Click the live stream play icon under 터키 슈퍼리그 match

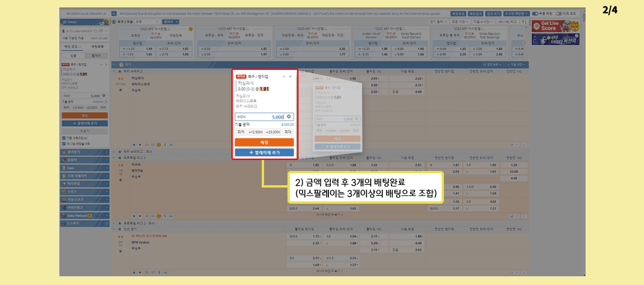(x=140, y=145)
